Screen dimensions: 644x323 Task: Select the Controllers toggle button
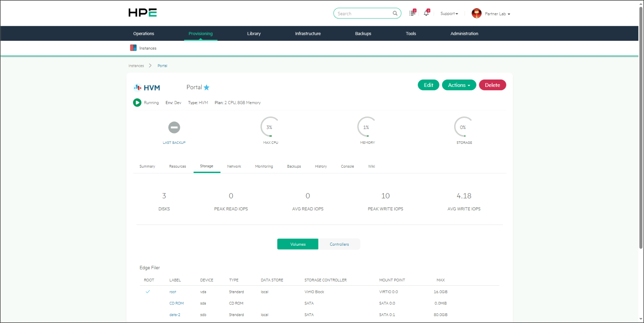coord(339,244)
